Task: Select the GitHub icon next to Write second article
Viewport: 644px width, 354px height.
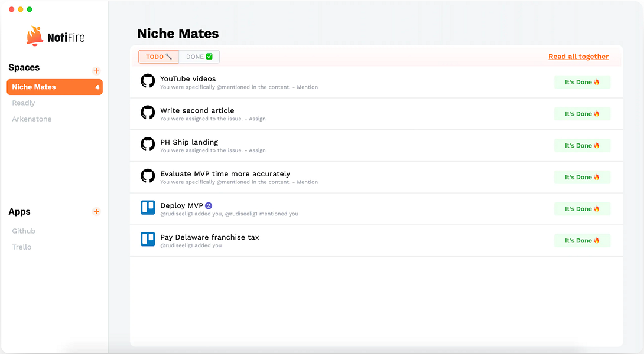Action: pos(147,113)
